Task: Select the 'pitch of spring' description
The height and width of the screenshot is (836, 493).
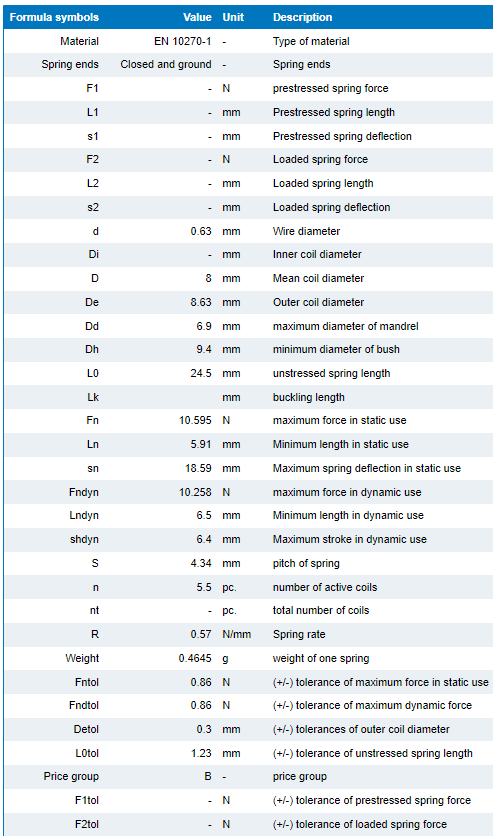Action: pos(306,563)
